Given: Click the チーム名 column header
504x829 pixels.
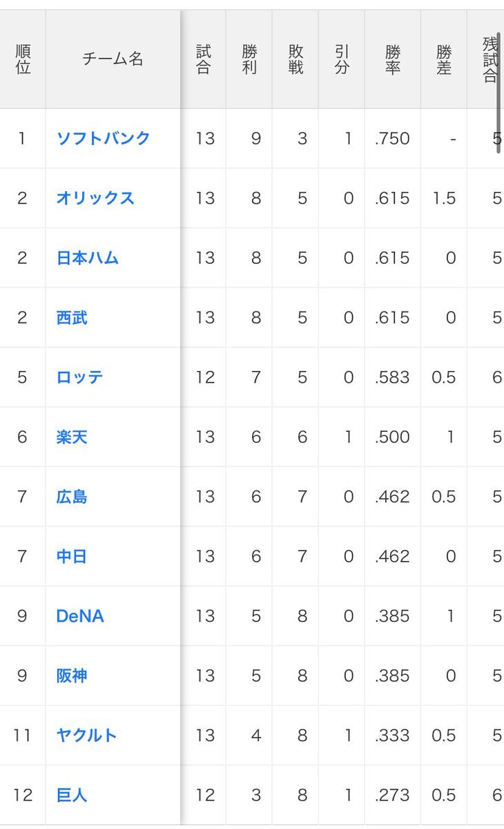Looking at the screenshot, I should click(x=113, y=59).
